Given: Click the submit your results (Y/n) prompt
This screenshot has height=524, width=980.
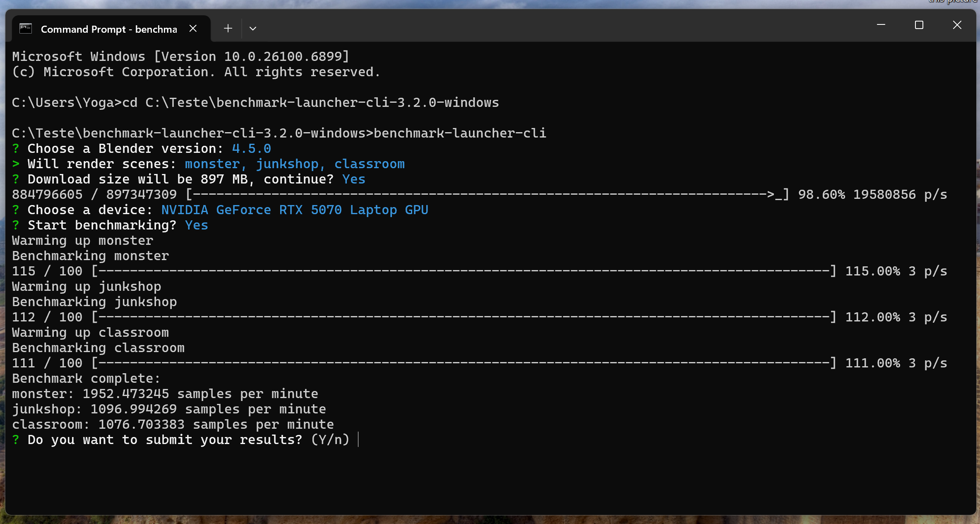Looking at the screenshot, I should (x=188, y=439).
